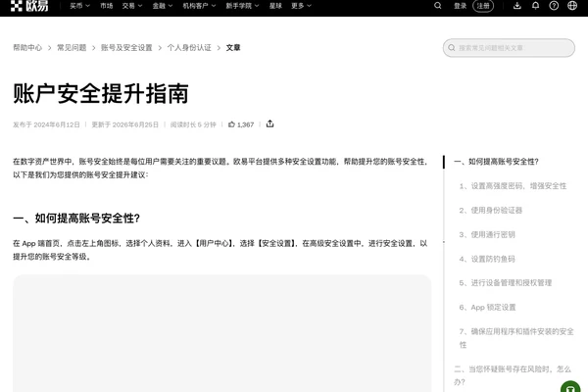Image resolution: width=588 pixels, height=392 pixels.
Task: Go to 账号及安全设置 breadcrumb
Action: click(126, 48)
